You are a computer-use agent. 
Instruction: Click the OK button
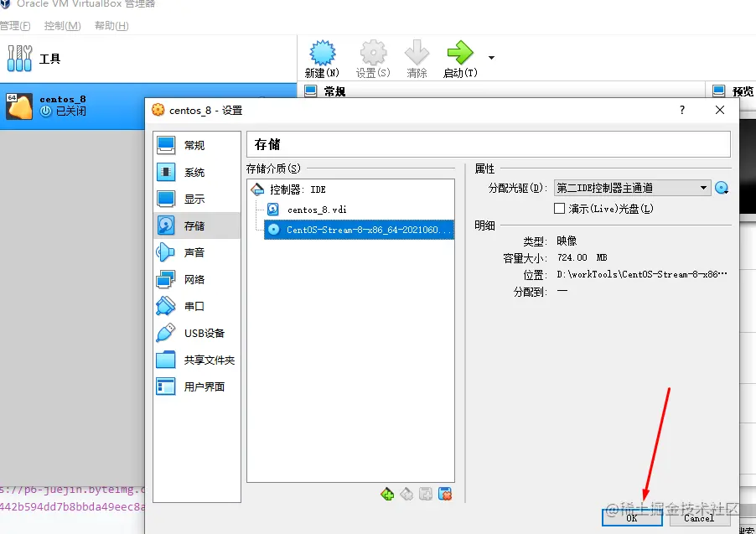tap(632, 517)
